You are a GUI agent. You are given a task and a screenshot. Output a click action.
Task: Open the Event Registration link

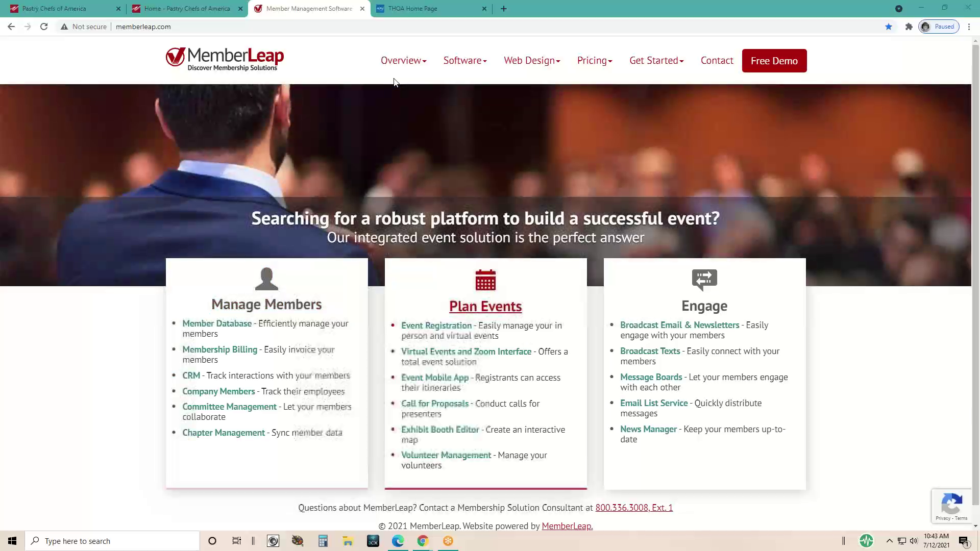point(436,325)
